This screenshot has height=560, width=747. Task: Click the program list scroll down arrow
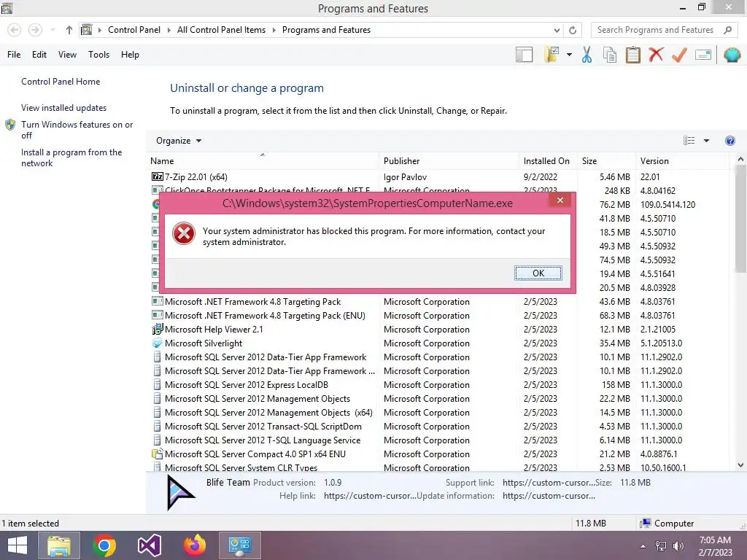click(740, 464)
